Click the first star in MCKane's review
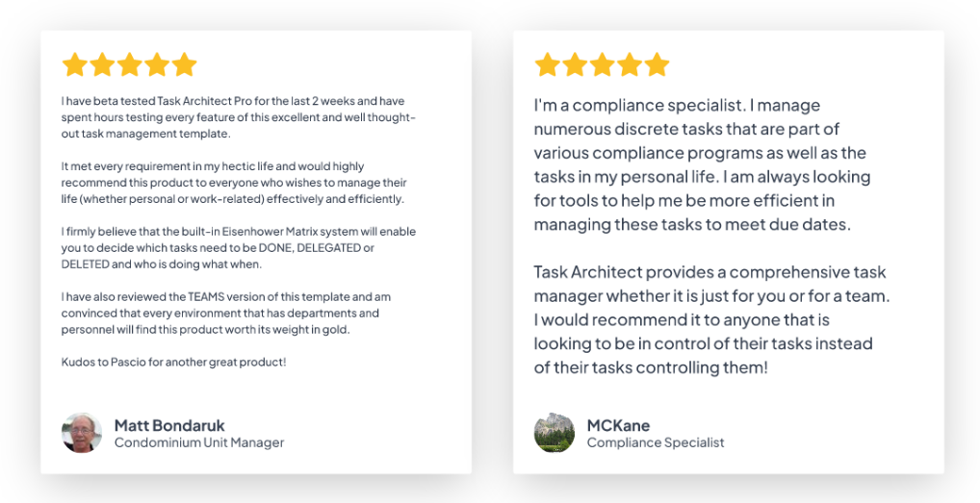This screenshot has height=503, width=980. click(x=547, y=64)
